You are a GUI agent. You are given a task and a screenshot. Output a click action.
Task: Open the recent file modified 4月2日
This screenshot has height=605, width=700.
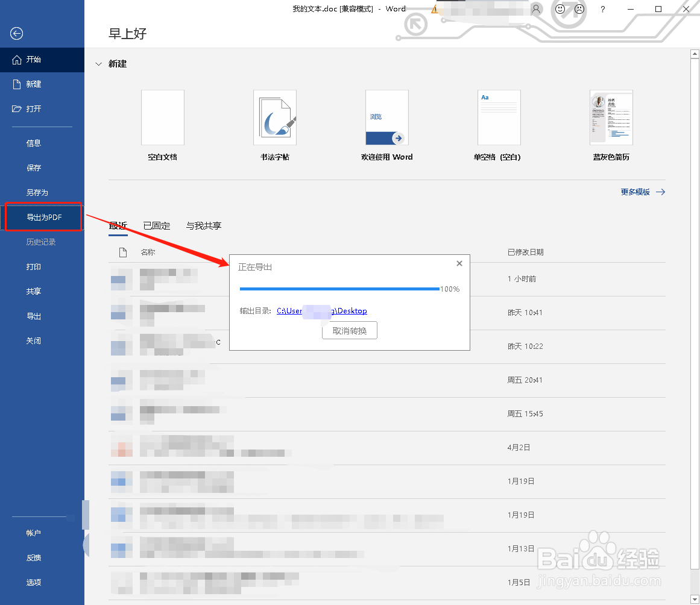(x=387, y=448)
